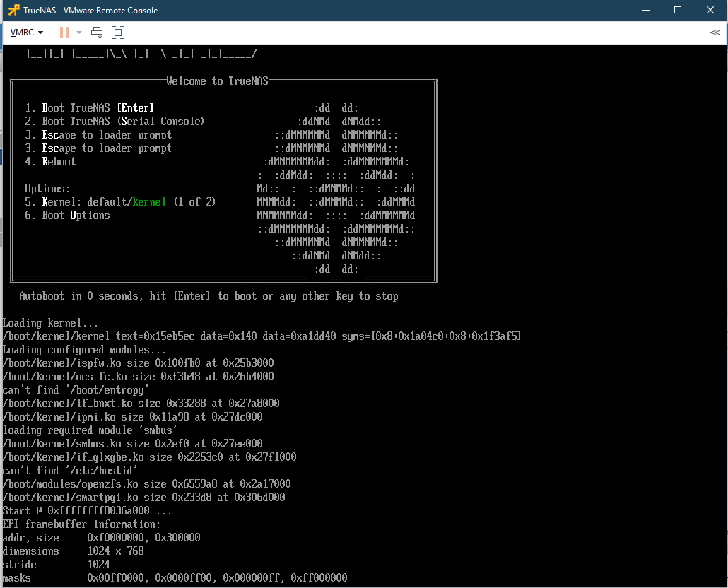Close the VMware Remote Console window
This screenshot has width=728, height=588.
(x=710, y=10)
